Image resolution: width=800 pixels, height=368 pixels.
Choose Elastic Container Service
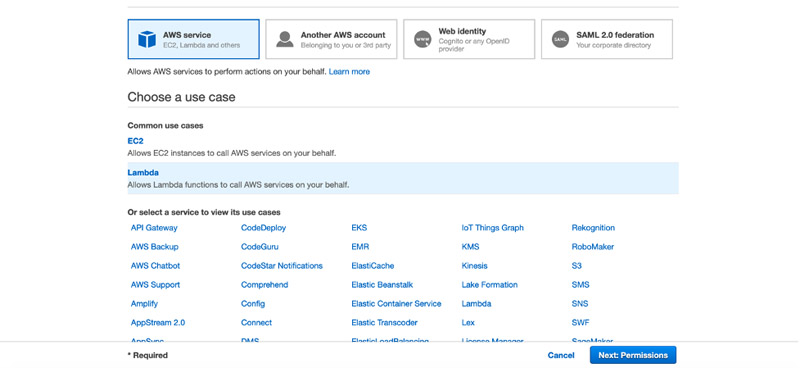coord(396,304)
